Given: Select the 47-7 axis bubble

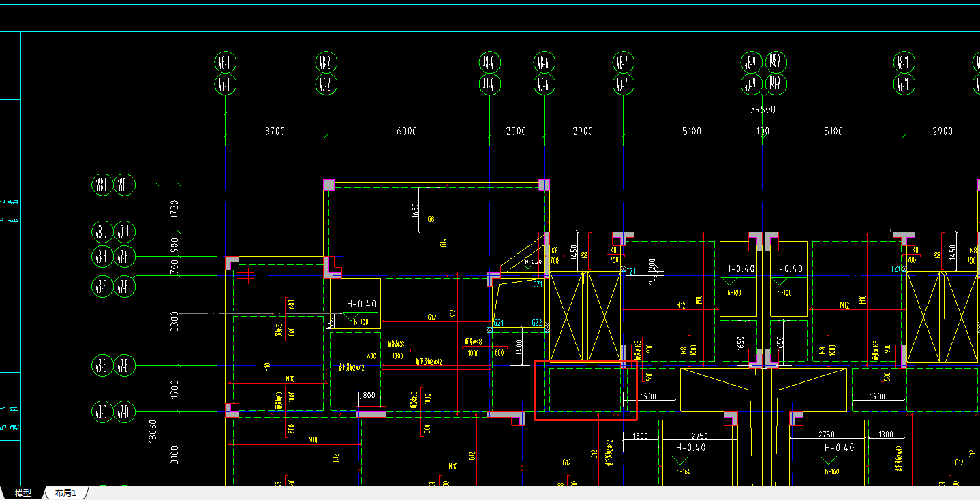Looking at the screenshot, I should coord(622,84).
